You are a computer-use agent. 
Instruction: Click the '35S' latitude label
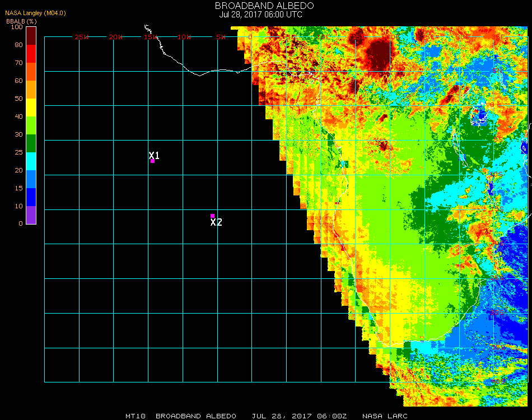pyautogui.click(x=498, y=347)
